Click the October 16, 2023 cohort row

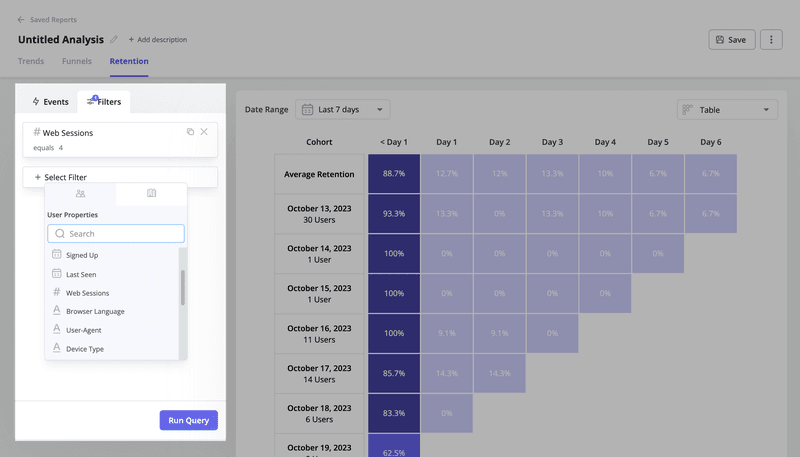319,334
